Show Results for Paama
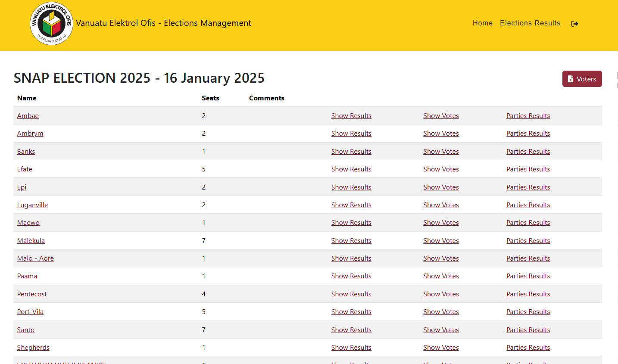 pos(351,276)
